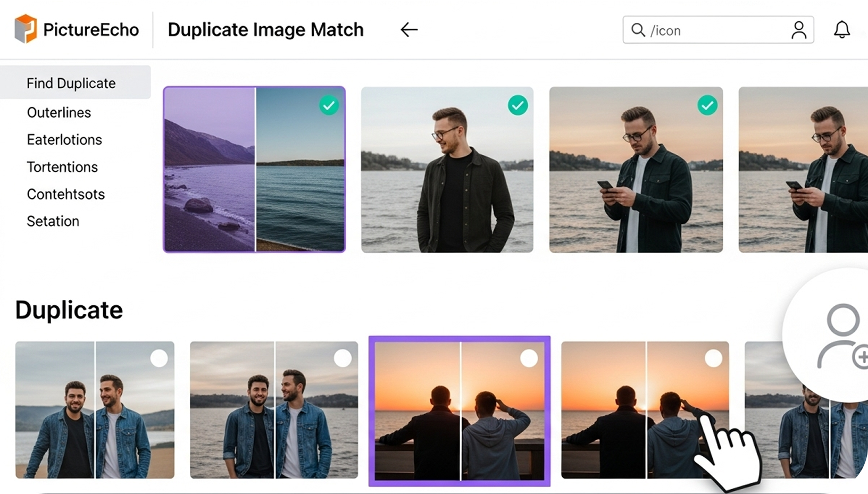
Task: Click the PictureEcho logo icon
Action: (25, 29)
